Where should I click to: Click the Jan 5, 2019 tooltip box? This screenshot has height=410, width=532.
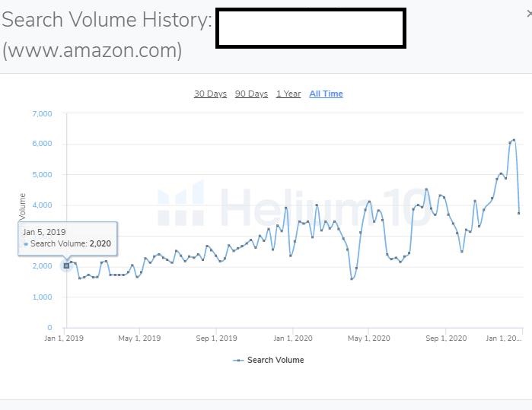68,238
